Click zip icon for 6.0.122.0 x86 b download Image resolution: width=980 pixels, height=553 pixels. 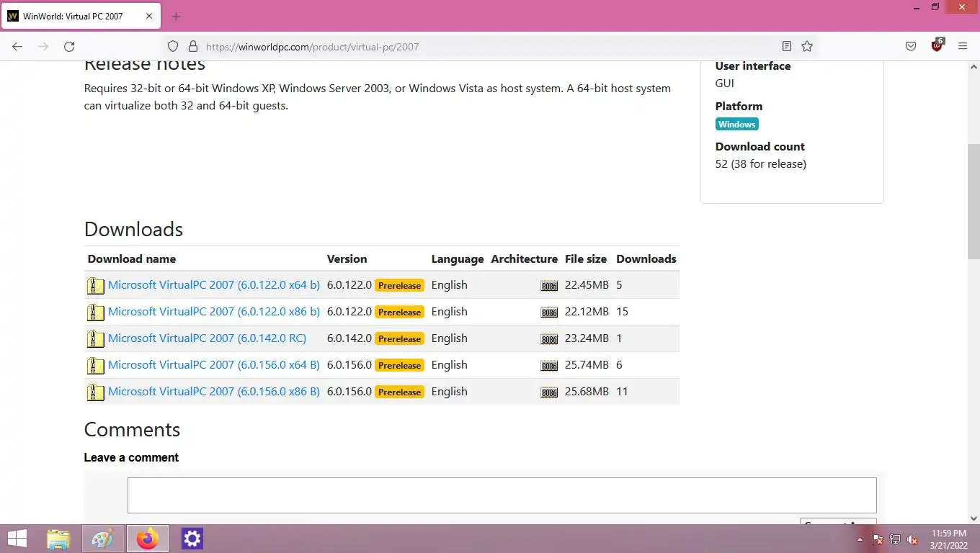[x=96, y=313]
